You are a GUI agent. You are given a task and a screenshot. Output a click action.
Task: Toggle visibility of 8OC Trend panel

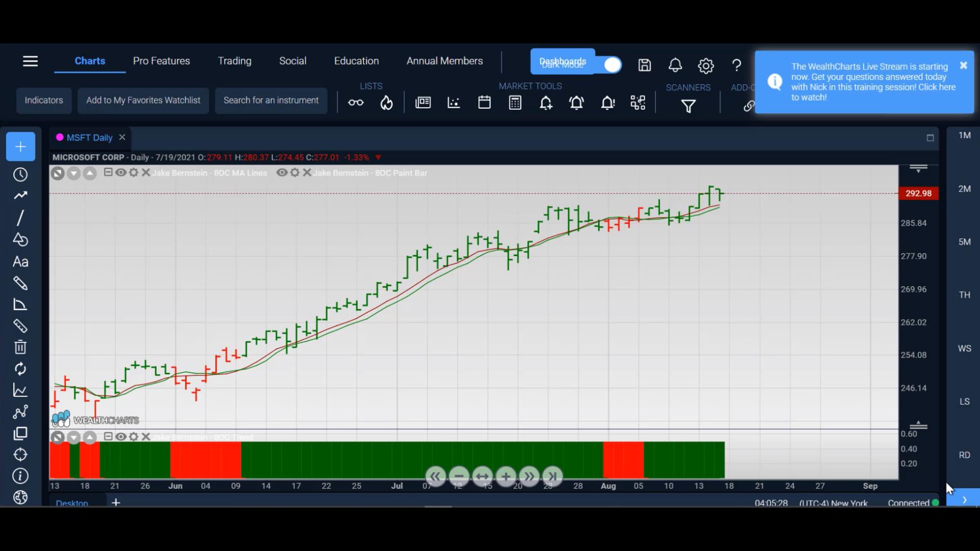coord(121,437)
